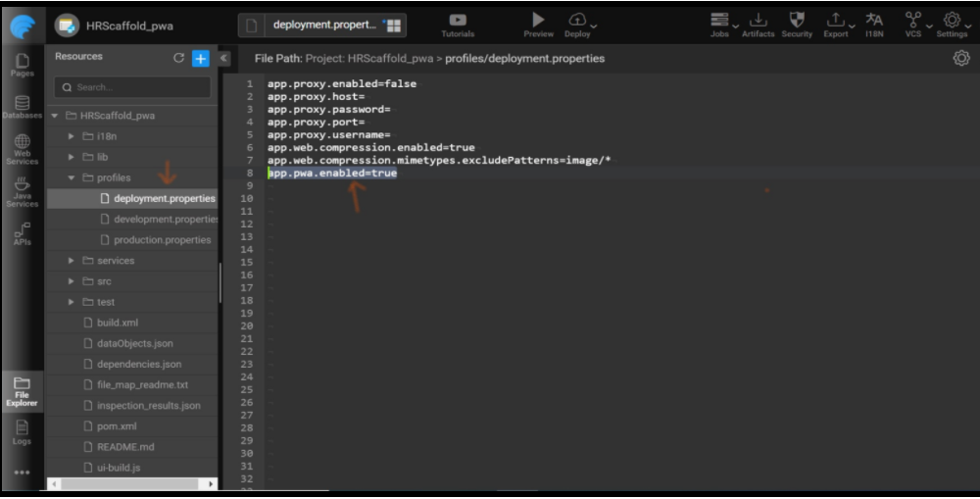
Task: Open Java Services in the sidebar
Action: point(22,190)
